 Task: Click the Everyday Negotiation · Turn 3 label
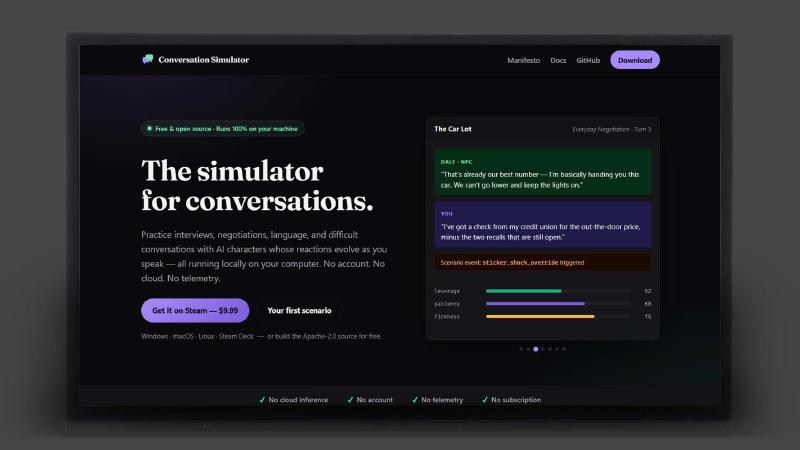click(x=611, y=130)
